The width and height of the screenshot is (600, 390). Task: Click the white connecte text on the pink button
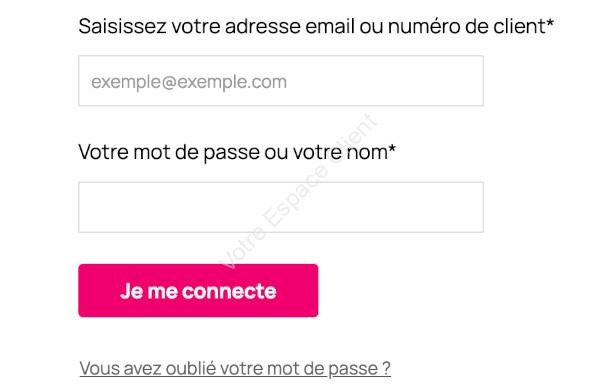tap(229, 291)
